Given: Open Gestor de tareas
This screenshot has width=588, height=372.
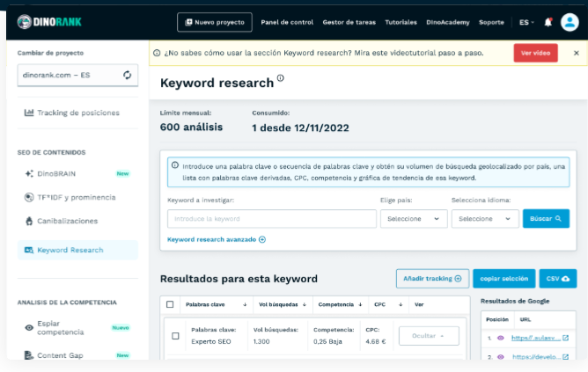Looking at the screenshot, I should [x=349, y=22].
